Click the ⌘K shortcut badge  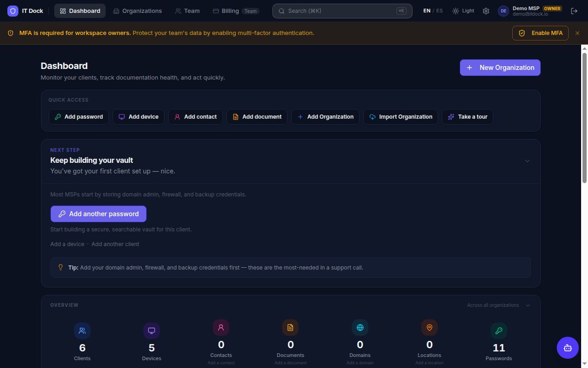[x=401, y=11]
